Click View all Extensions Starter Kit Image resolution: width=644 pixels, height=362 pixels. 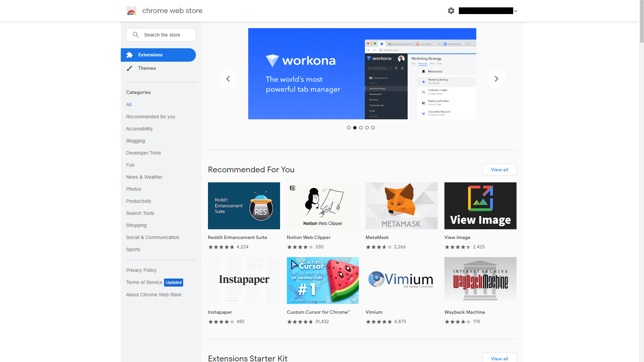[x=499, y=358]
